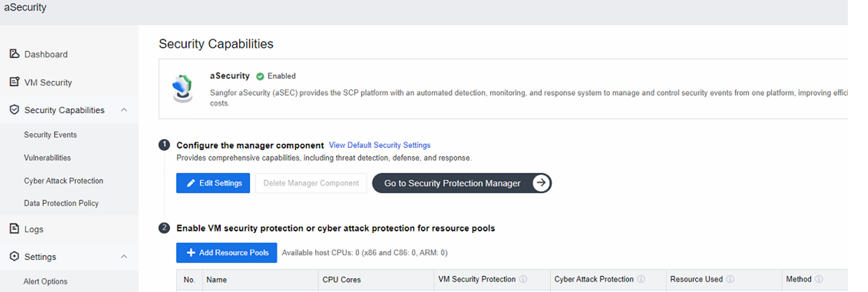Click the Logs document icon

point(14,229)
